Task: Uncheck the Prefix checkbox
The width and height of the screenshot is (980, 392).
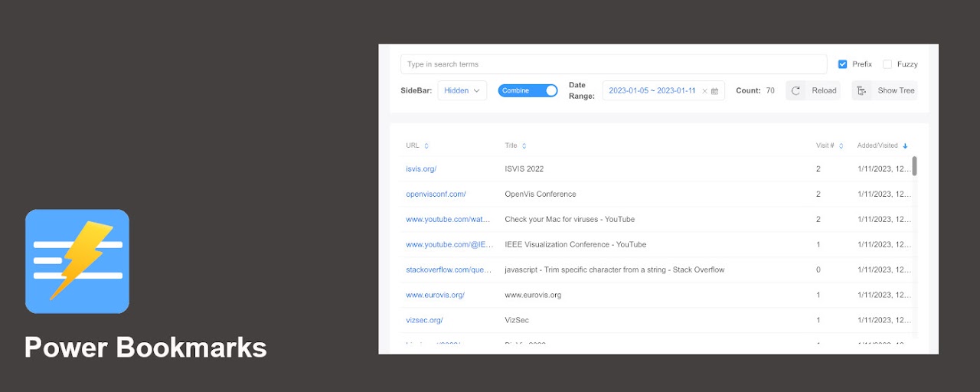Action: [842, 64]
